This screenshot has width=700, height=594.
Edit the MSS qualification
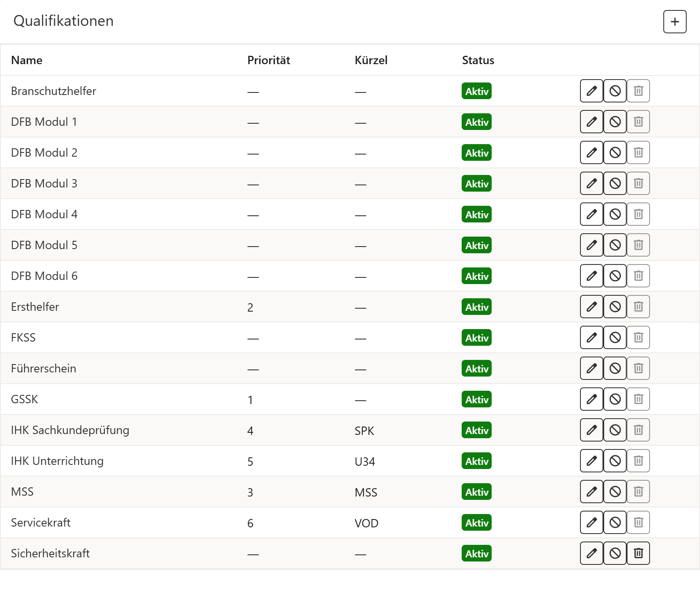(x=591, y=492)
